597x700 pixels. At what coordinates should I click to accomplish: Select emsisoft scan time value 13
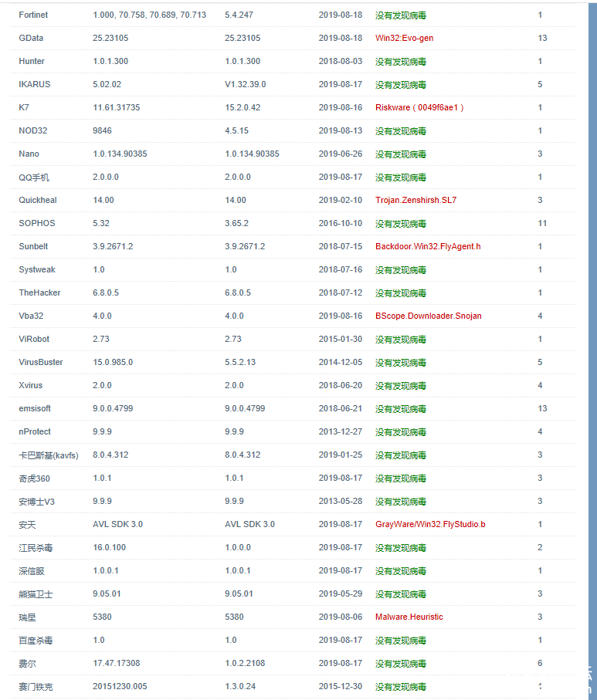pos(542,408)
